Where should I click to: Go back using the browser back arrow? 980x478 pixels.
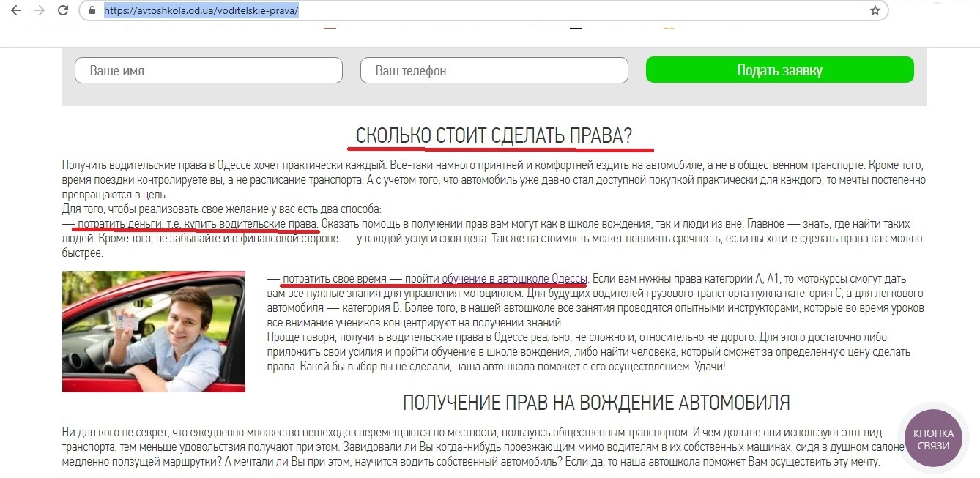point(16,11)
